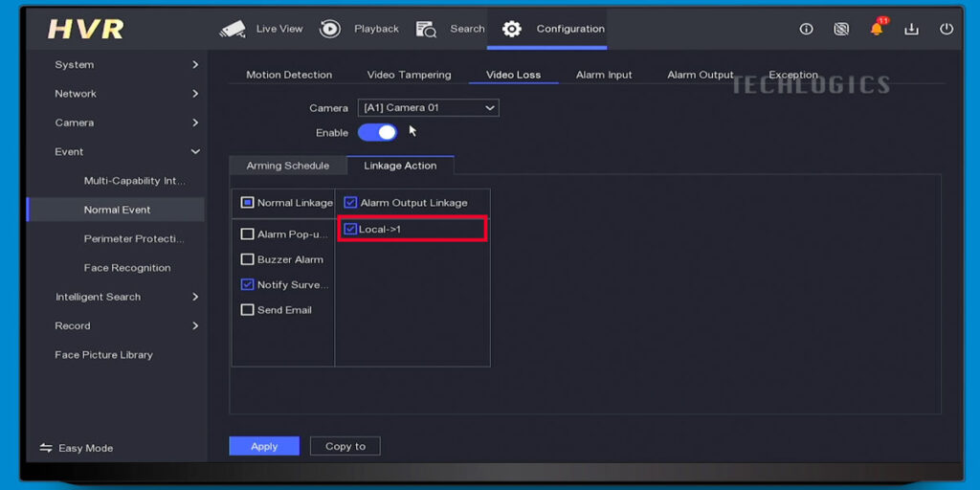The height and width of the screenshot is (490, 980).
Task: Toggle the Enable switch off
Action: click(377, 133)
